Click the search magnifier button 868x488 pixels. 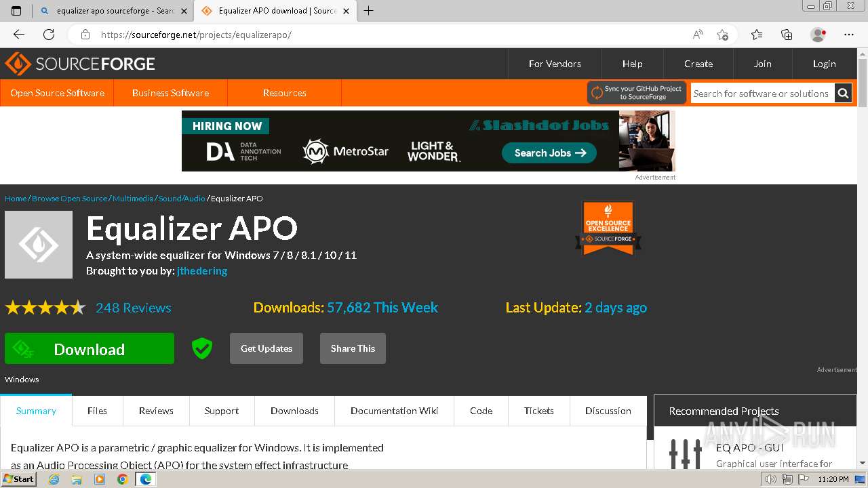[843, 94]
